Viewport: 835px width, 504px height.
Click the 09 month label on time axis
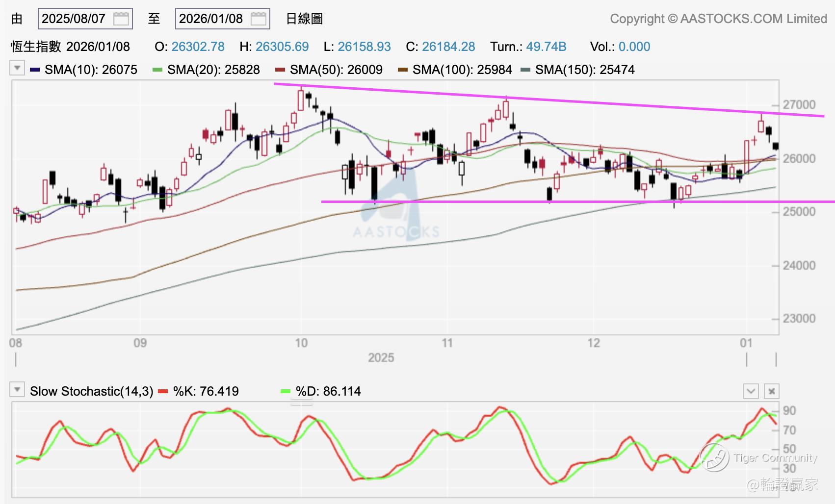[x=140, y=343]
